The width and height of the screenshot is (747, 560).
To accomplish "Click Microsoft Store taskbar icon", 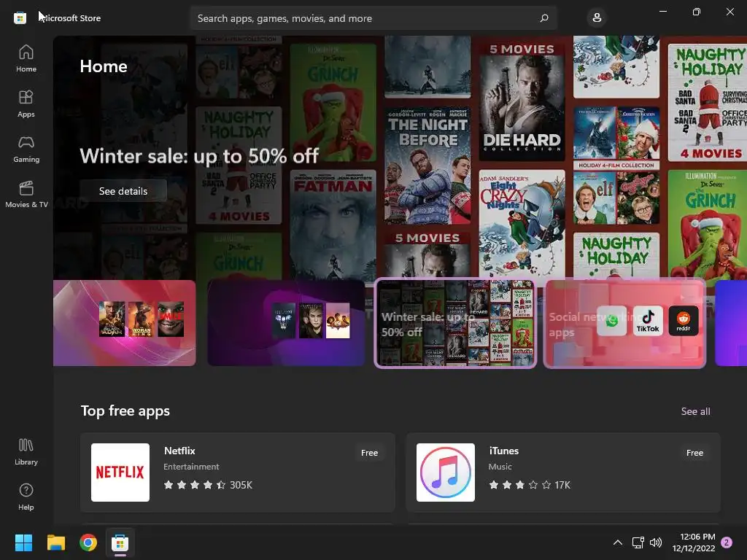I will 120,542.
